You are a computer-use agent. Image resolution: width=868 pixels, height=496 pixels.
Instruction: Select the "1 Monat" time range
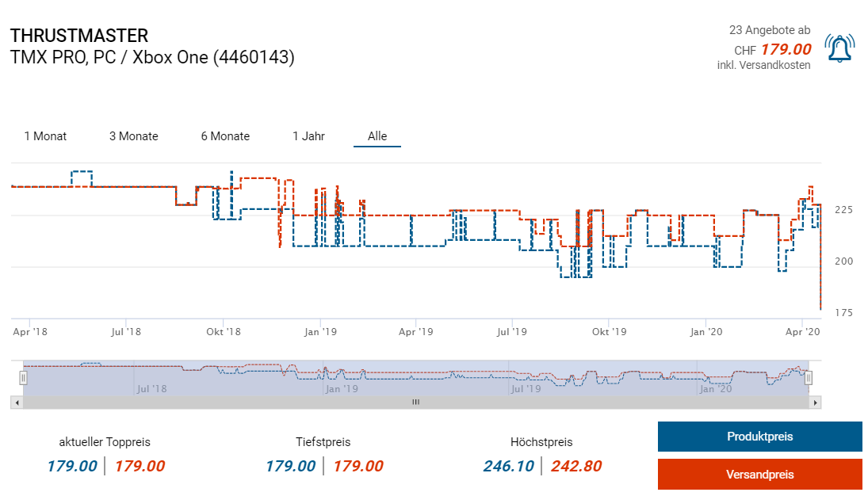point(45,136)
